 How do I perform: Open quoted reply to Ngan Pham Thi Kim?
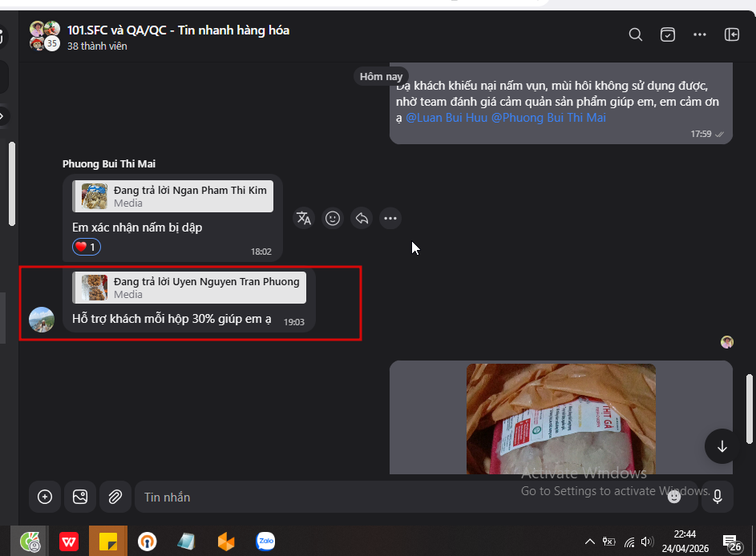tap(172, 196)
